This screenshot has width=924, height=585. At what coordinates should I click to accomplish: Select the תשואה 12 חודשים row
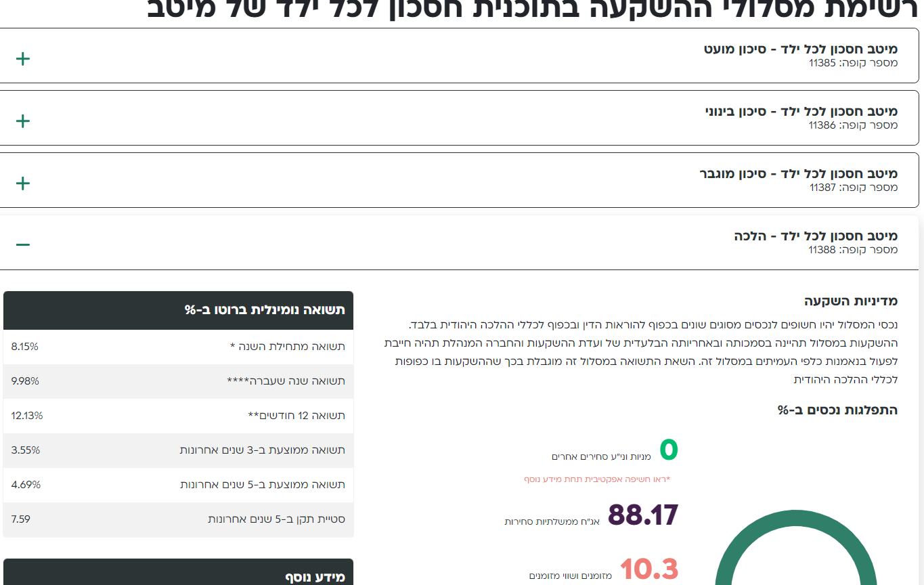tap(179, 416)
